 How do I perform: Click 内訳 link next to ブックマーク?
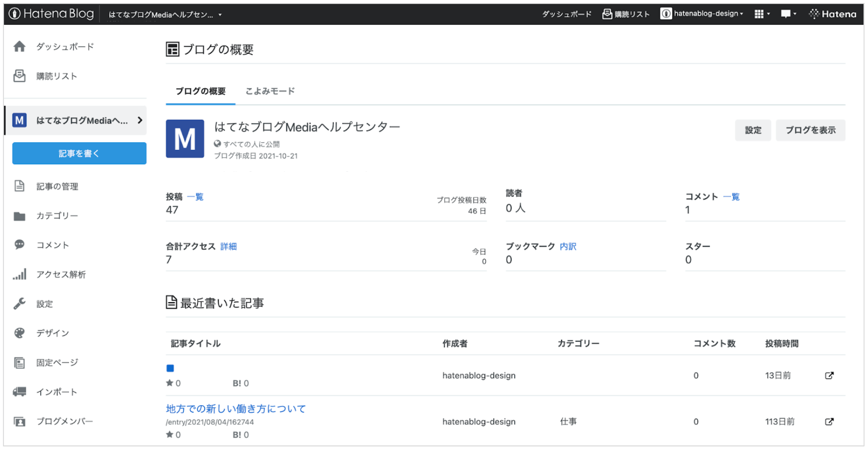(x=568, y=246)
